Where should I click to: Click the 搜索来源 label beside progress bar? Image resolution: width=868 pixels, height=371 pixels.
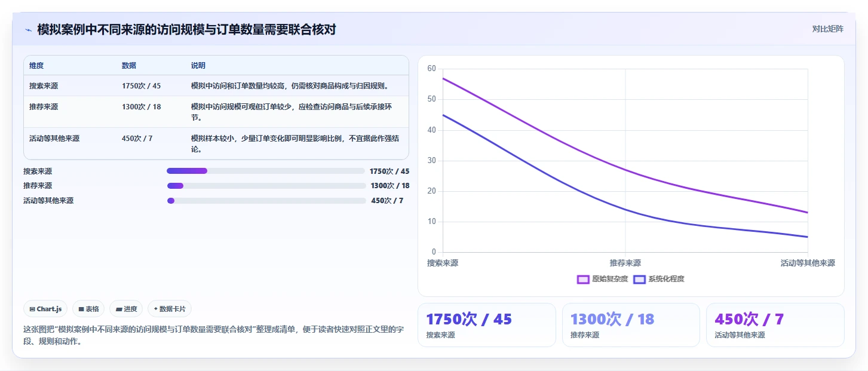coord(38,171)
